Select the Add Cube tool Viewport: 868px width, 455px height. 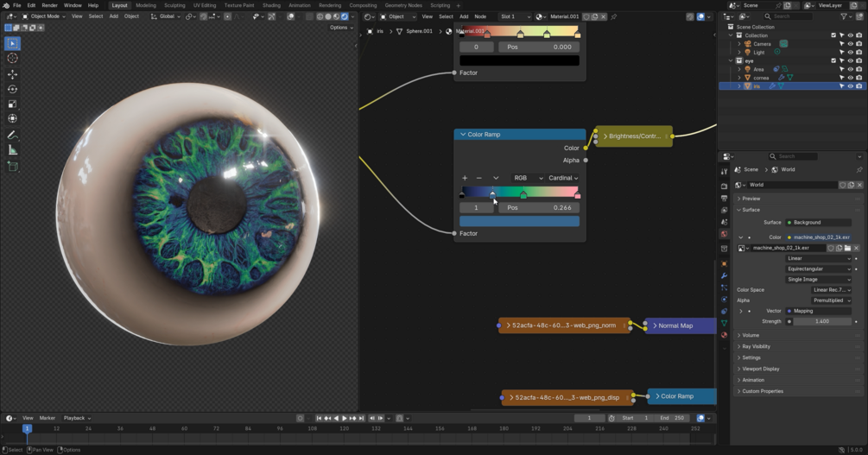pyautogui.click(x=12, y=167)
